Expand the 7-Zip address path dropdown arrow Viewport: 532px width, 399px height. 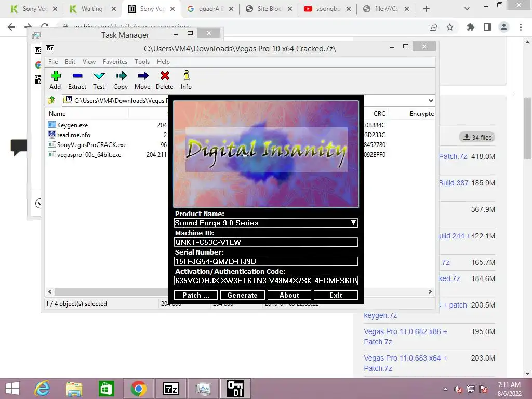[431, 100]
